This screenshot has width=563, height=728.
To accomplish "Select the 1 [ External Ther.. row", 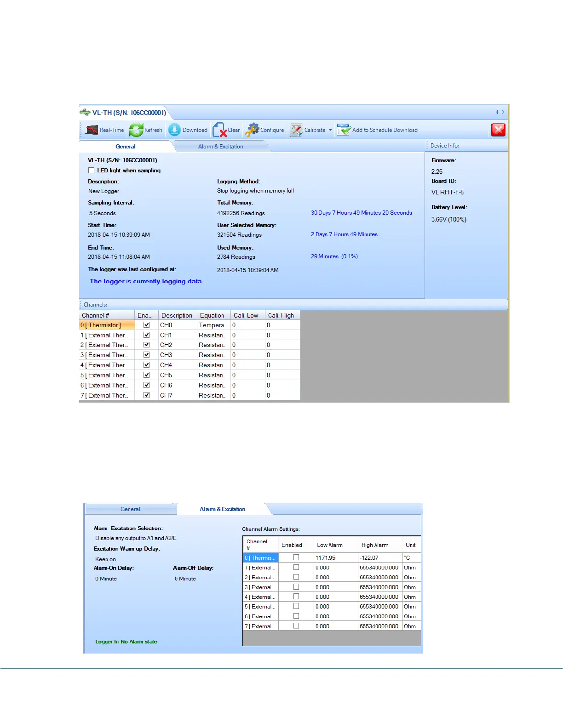I will click(x=107, y=335).
